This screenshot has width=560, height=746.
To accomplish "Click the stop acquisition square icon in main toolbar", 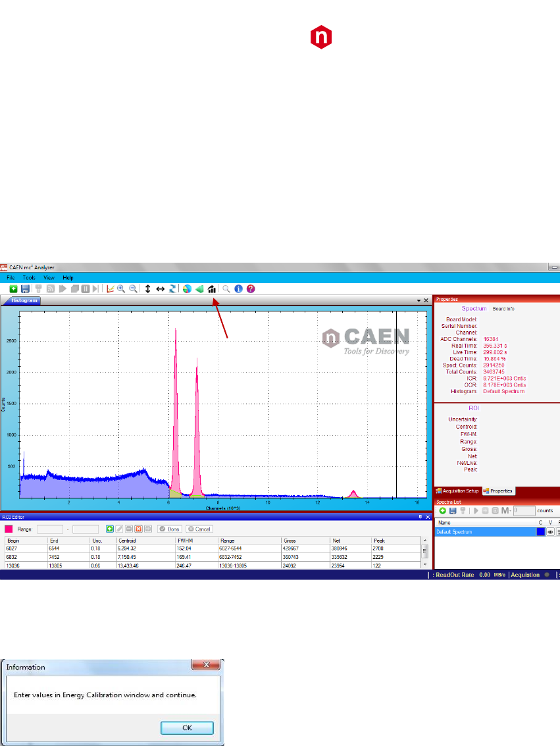I will [x=75, y=289].
